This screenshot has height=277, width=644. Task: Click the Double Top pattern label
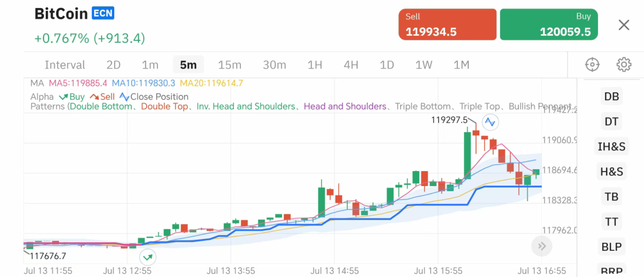tap(164, 107)
